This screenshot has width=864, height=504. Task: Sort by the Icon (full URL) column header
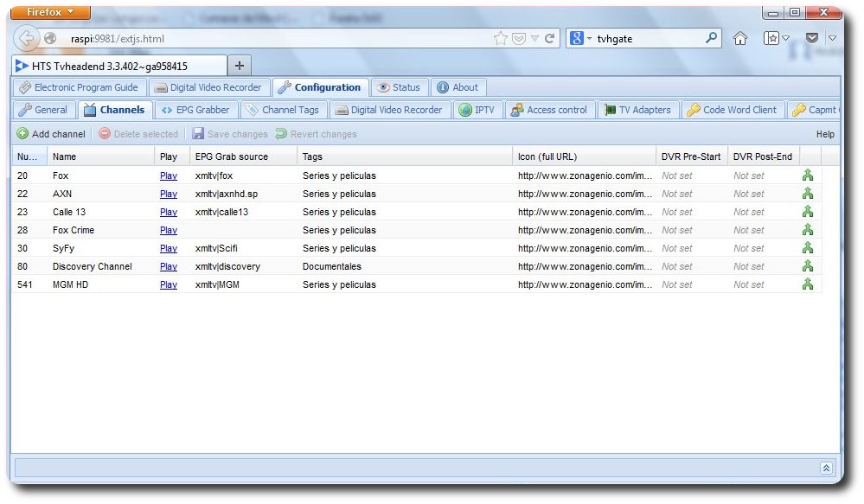click(x=584, y=156)
